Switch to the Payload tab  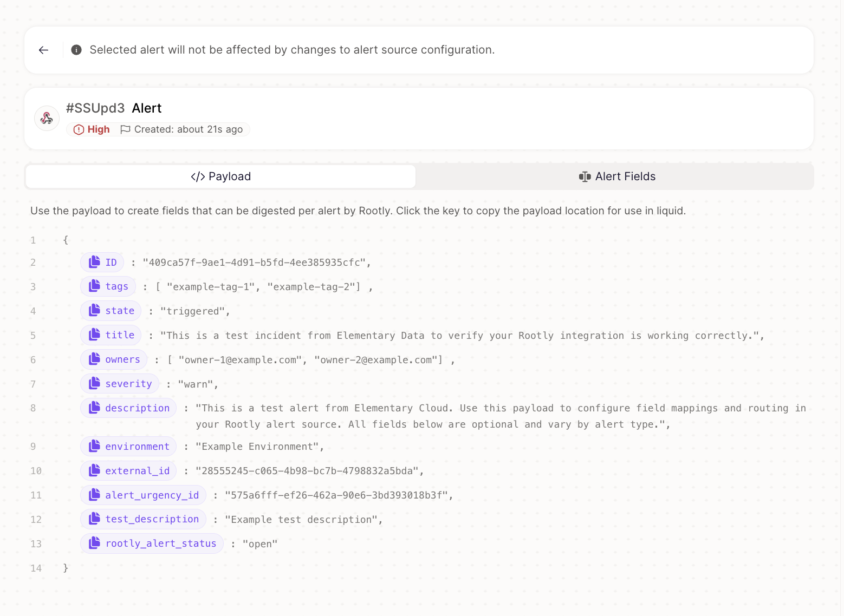click(221, 176)
